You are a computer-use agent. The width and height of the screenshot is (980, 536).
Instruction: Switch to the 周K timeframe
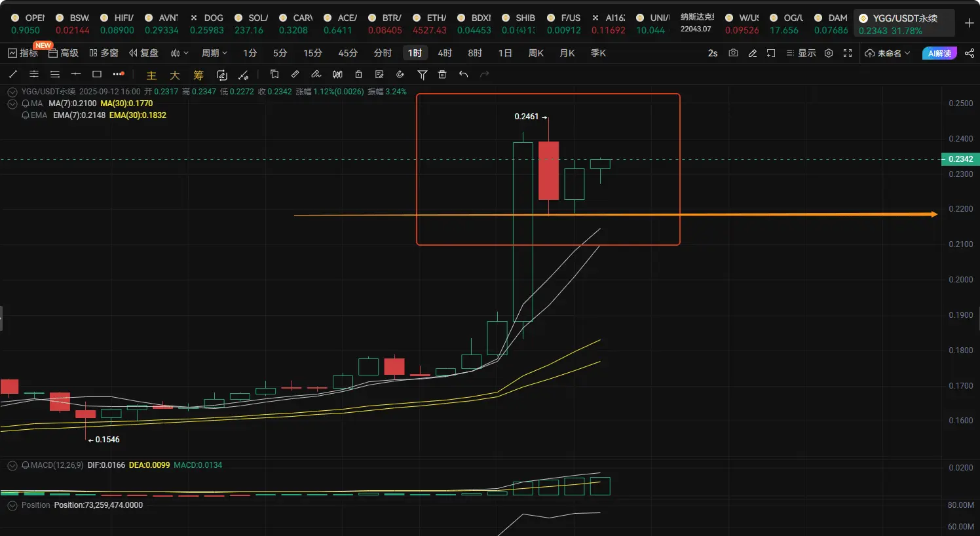[536, 53]
